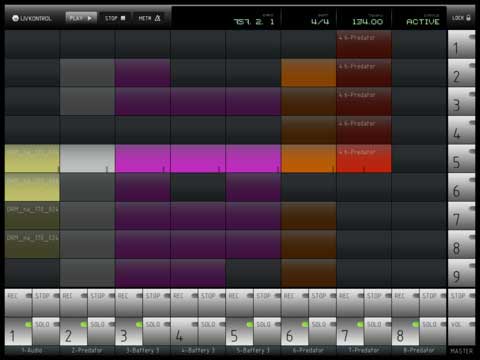480x360 pixels.
Task: Toggle the LOCK padlock button
Action: [x=461, y=18]
